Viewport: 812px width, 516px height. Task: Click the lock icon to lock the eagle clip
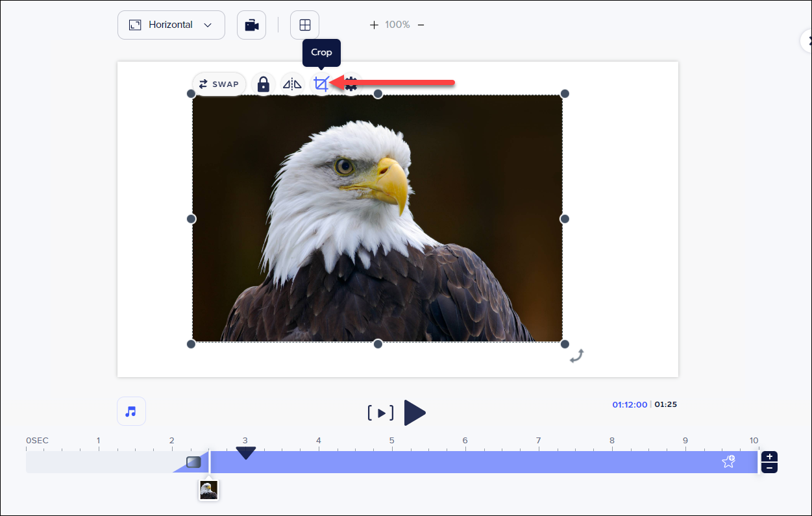tap(263, 84)
